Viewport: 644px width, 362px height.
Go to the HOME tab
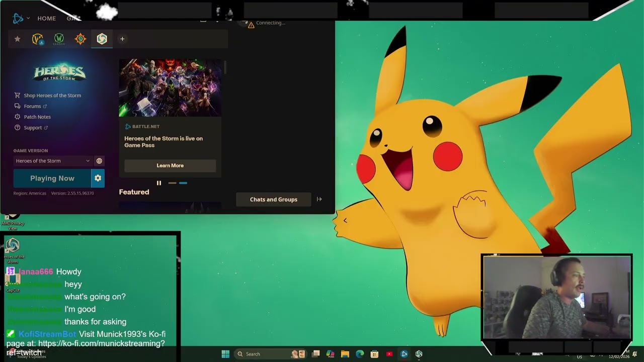pos(46,19)
